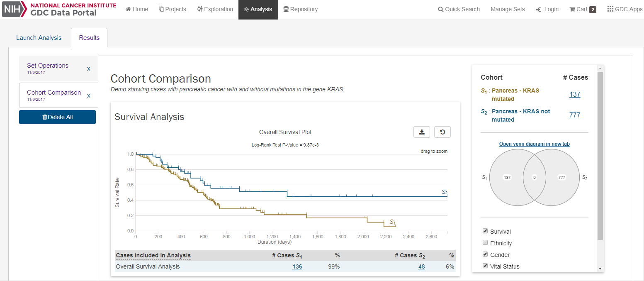Close the Cohort Comparison analysis item
This screenshot has height=281, width=644.
88,96
